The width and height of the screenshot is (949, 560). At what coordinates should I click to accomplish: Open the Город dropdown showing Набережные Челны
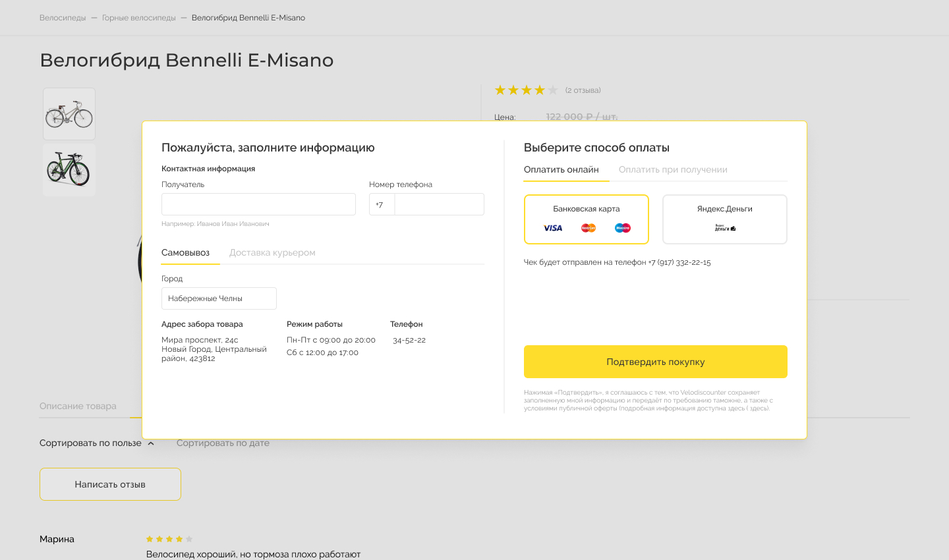point(219,298)
